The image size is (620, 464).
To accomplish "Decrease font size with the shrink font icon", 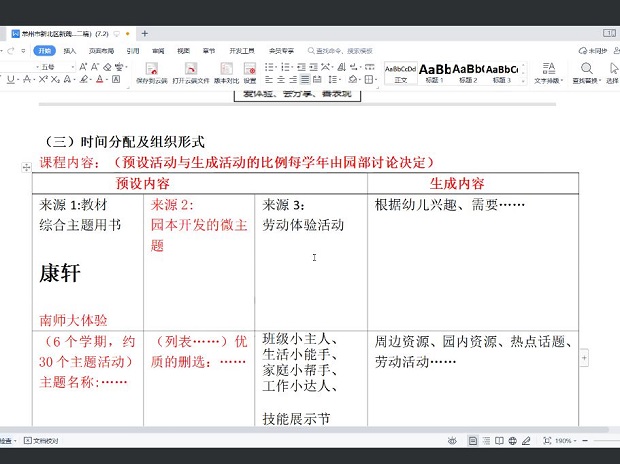I will [x=95, y=67].
